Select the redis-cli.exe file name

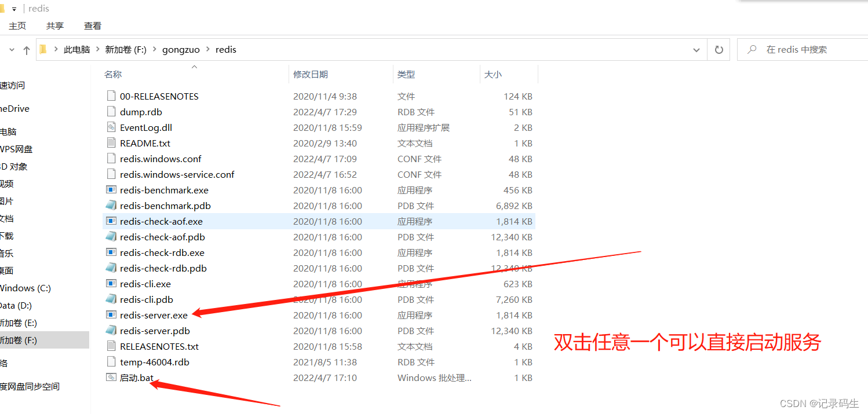coord(145,284)
